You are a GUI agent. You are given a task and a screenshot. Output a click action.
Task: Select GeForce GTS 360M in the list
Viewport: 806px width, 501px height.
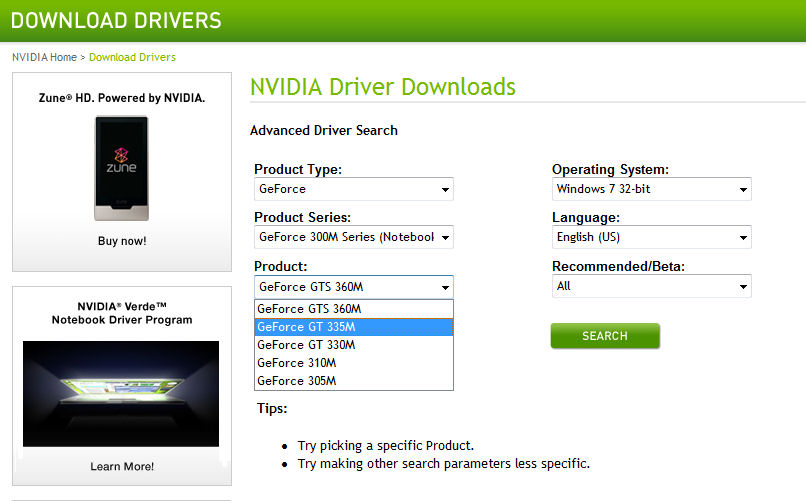(354, 309)
